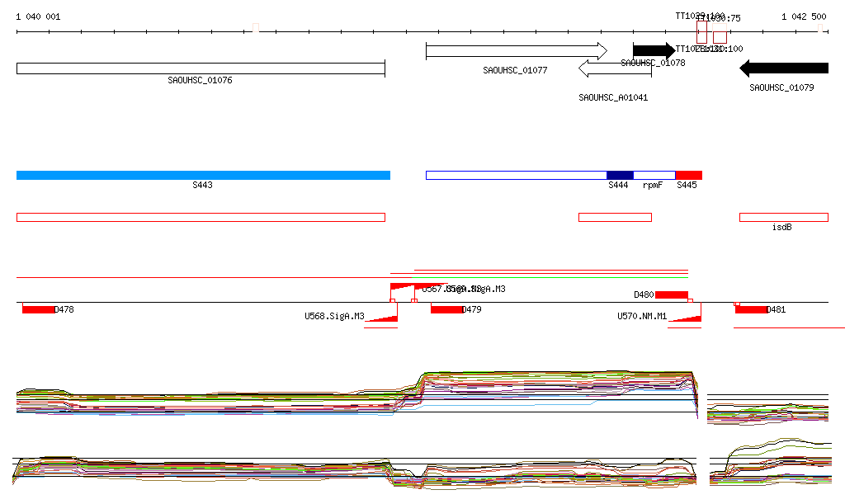
Task: Click the white SAOUHSC_01077 gene arrow
Action: (x=516, y=51)
